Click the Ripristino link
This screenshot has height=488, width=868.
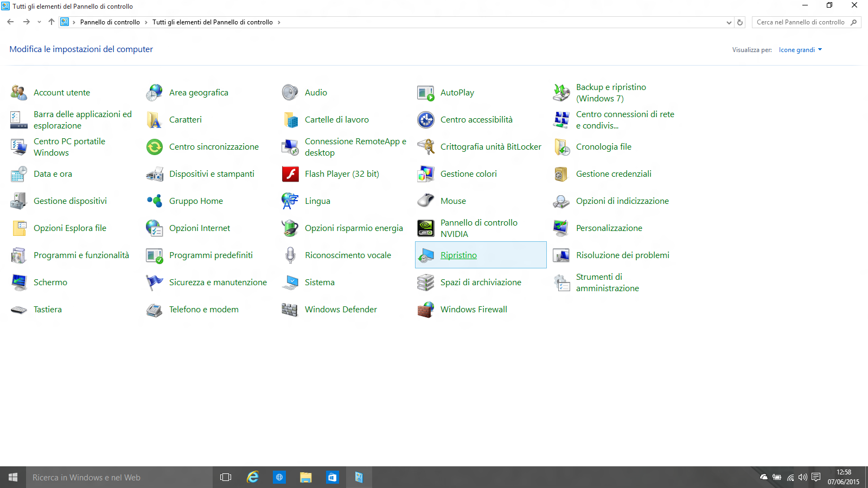[x=458, y=255]
